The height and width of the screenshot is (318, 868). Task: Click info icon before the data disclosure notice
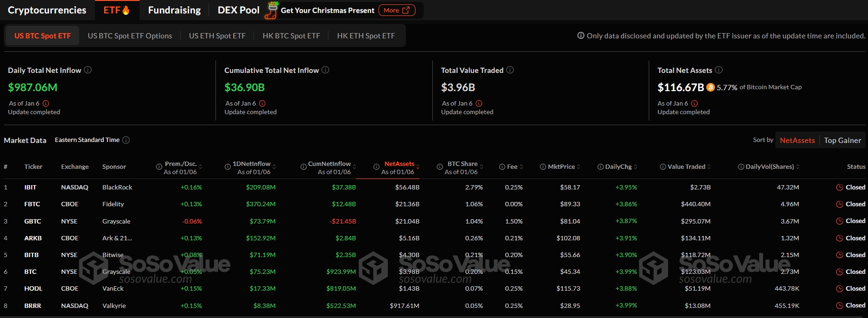(x=581, y=35)
